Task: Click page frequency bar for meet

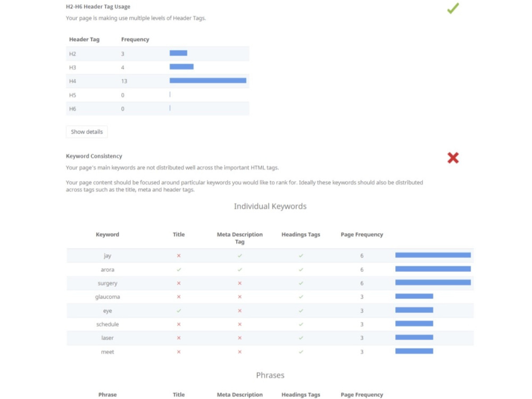Action: point(414,351)
